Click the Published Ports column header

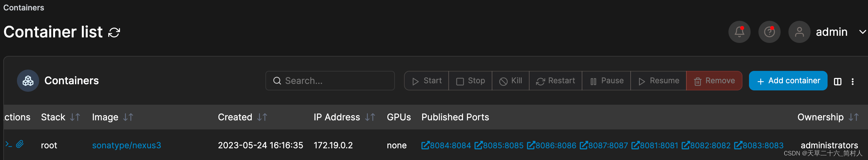pyautogui.click(x=455, y=117)
